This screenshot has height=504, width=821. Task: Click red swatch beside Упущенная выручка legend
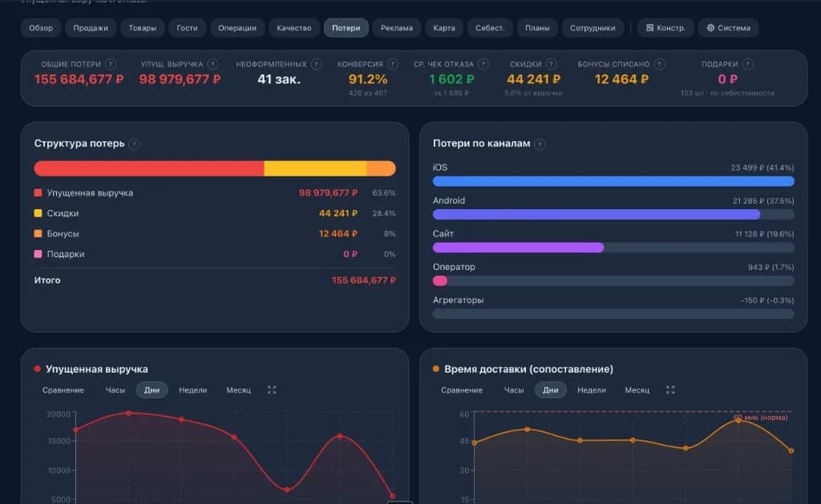point(38,192)
